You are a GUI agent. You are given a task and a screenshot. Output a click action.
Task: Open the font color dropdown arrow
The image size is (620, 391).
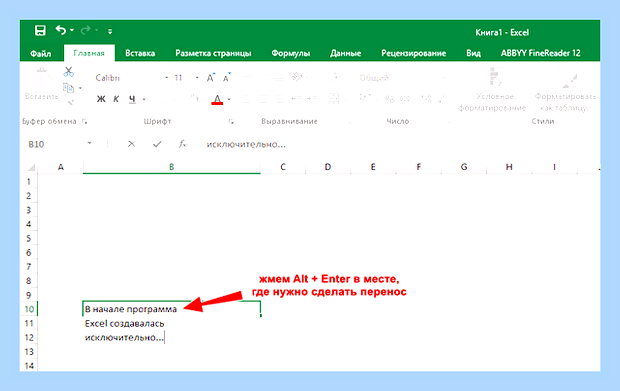click(x=229, y=99)
